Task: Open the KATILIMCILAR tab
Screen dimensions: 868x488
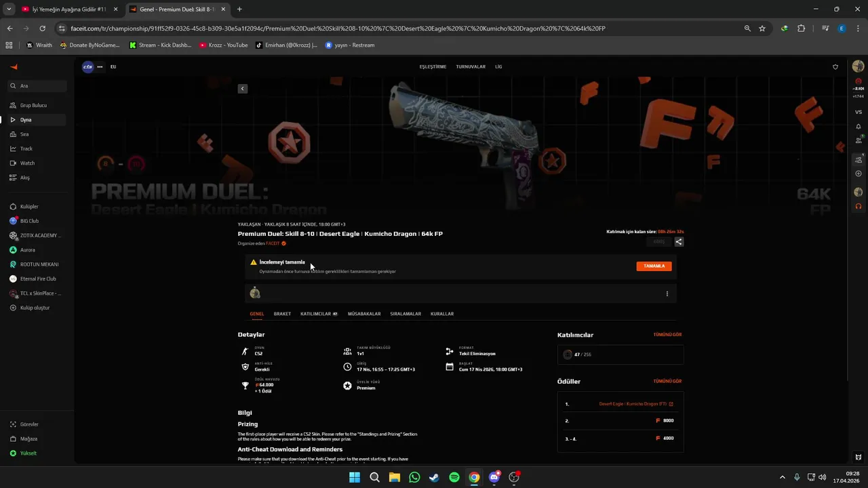Action: (319, 314)
